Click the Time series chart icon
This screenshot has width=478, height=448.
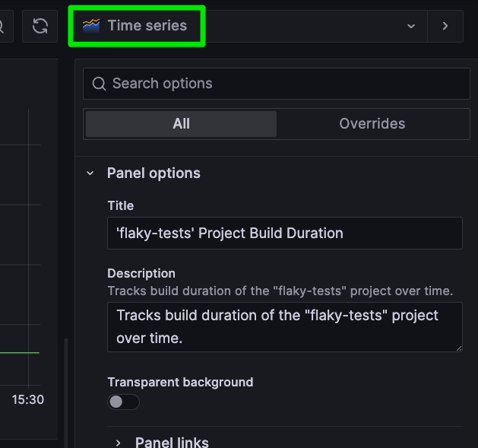91,26
